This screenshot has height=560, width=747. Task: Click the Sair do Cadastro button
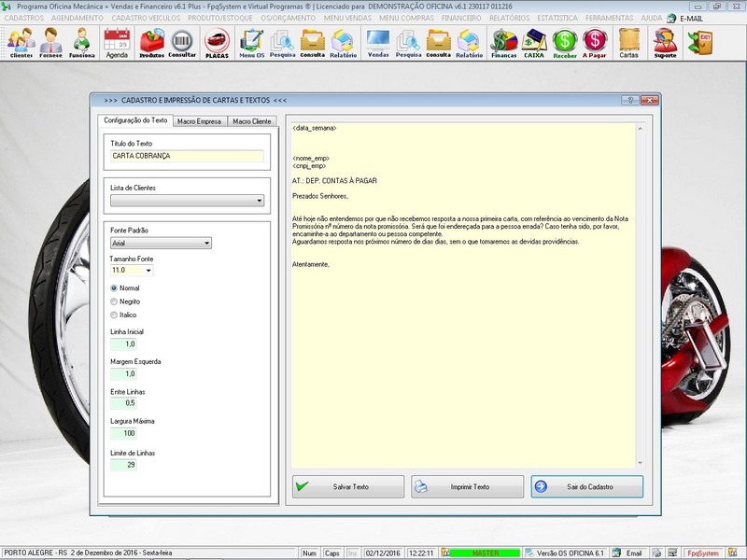click(587, 486)
